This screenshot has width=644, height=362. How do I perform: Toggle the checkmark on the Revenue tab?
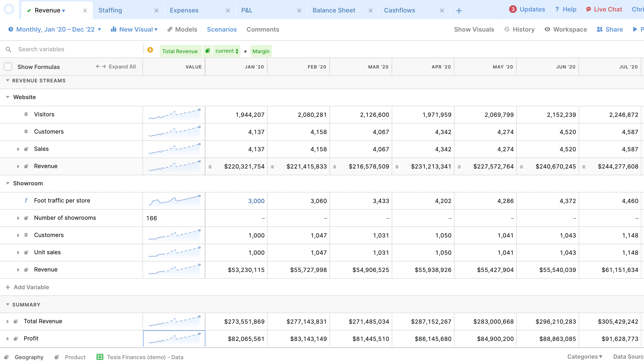(x=29, y=11)
